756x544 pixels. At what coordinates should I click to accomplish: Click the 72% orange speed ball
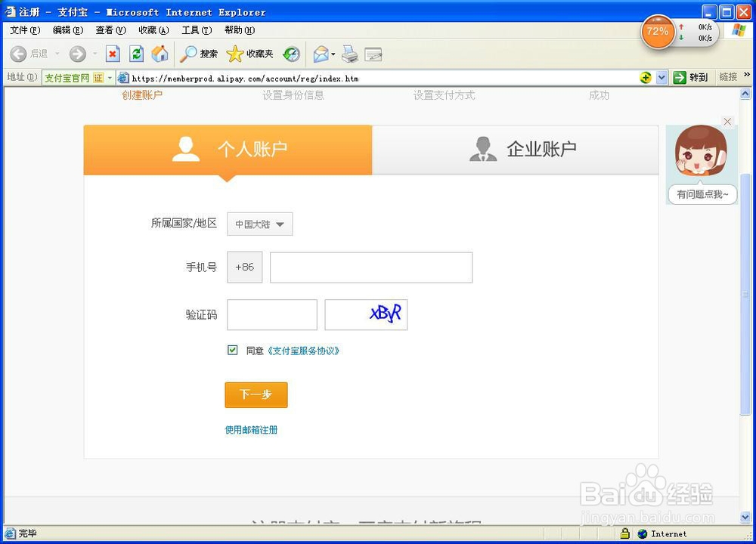658,32
